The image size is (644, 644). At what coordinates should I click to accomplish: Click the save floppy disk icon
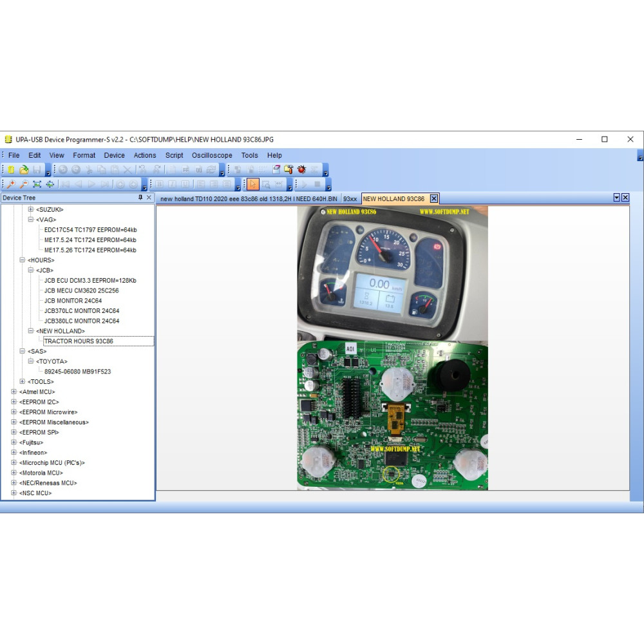tap(37, 169)
